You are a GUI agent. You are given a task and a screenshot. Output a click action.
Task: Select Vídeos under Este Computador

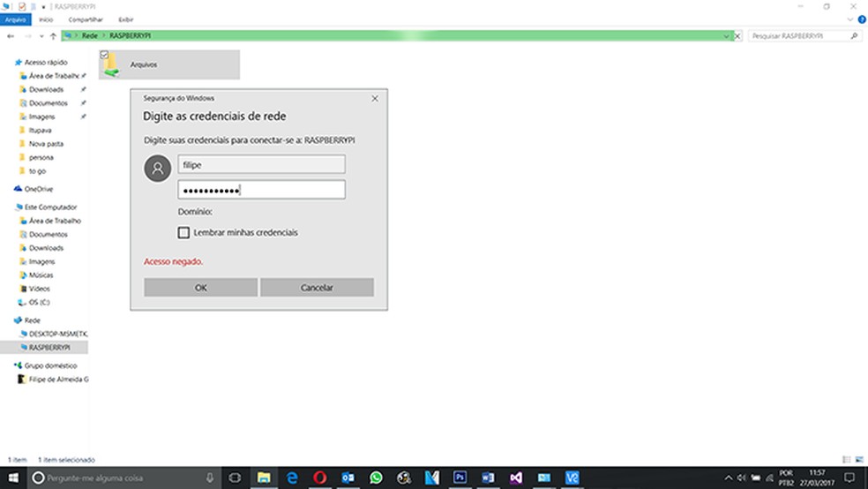pyautogui.click(x=40, y=290)
